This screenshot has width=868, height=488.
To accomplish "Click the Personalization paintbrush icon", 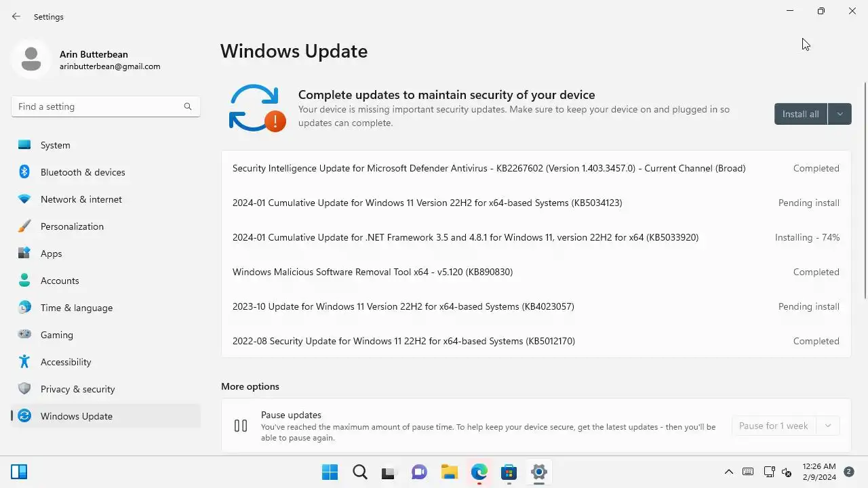I will [x=24, y=226].
